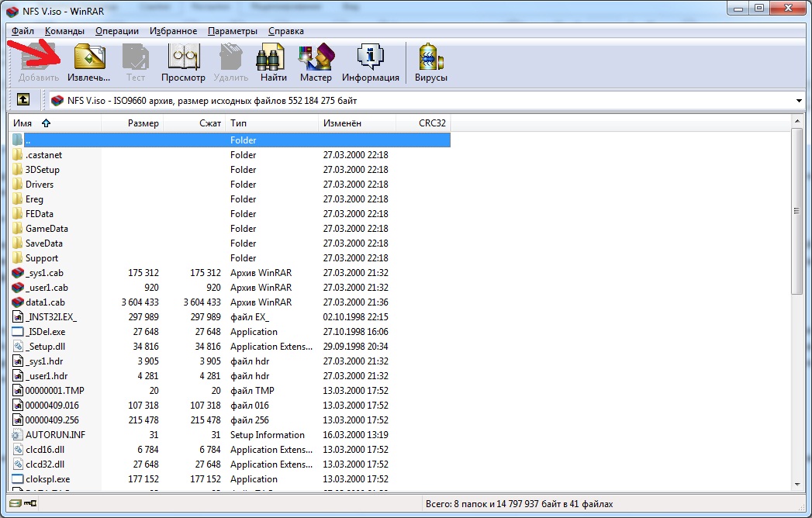
Task: Open the Найти (Find) binoculars tool
Action: click(x=271, y=57)
